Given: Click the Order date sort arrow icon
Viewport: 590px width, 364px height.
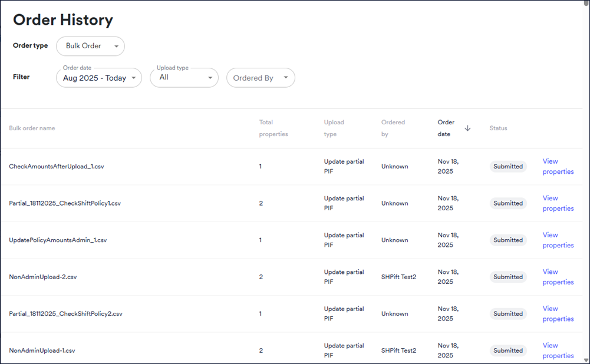Looking at the screenshot, I should click(467, 128).
